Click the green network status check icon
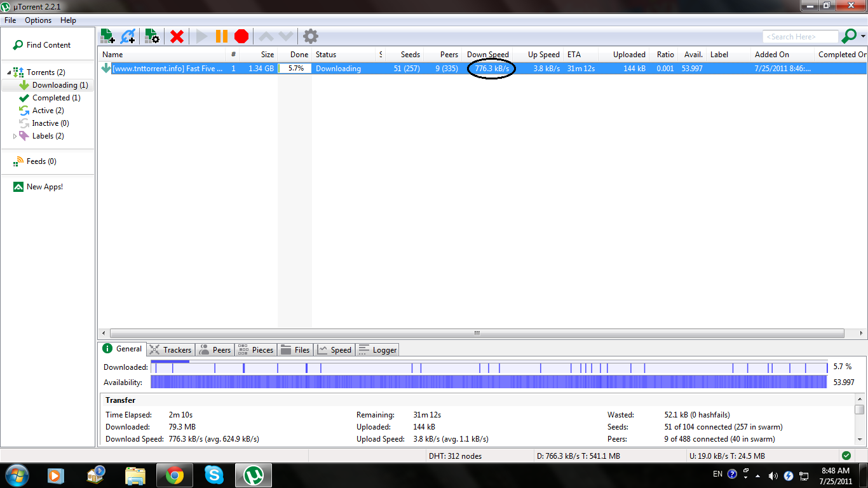Viewport: 868px width, 488px height. point(846,456)
